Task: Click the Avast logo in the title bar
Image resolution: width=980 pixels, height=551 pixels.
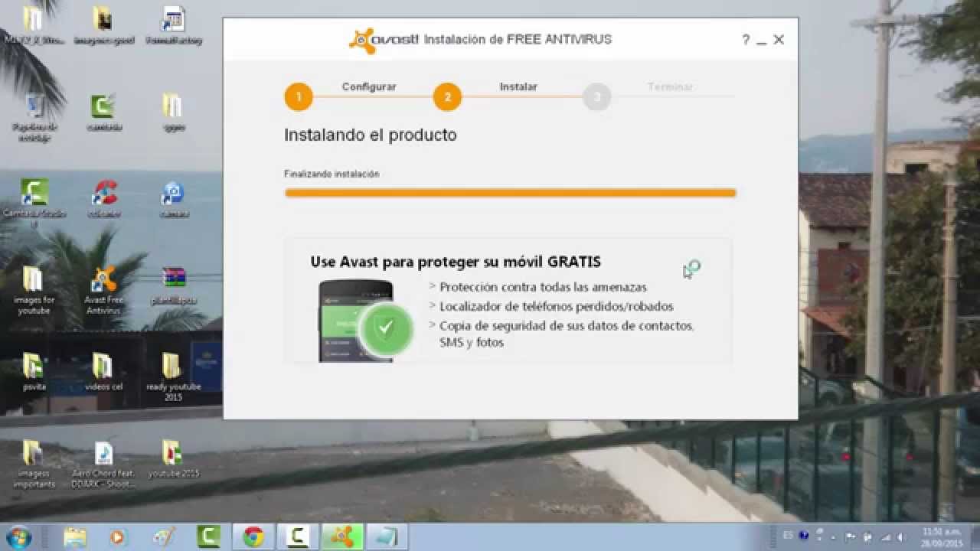Action: point(384,40)
